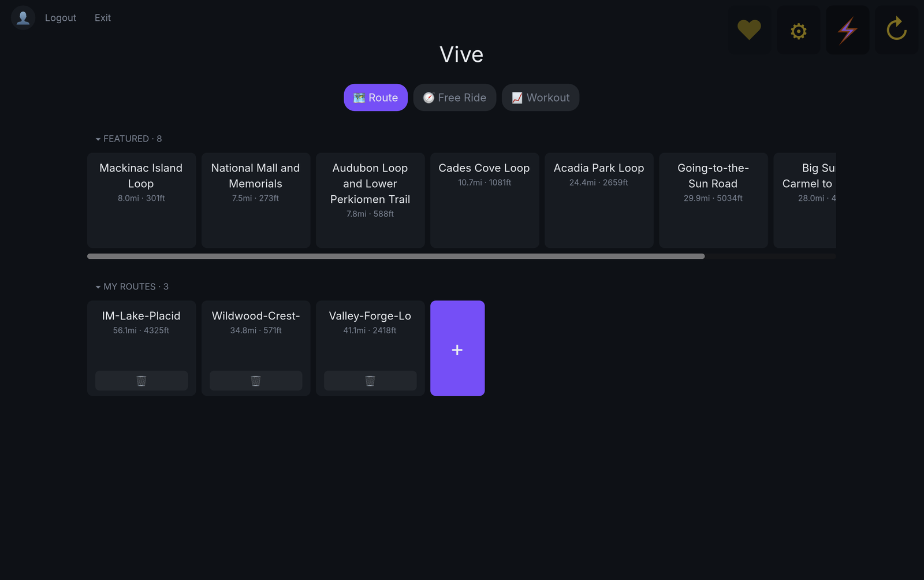The image size is (924, 580).
Task: Open the National Mall and Memorials card
Action: coord(256,200)
